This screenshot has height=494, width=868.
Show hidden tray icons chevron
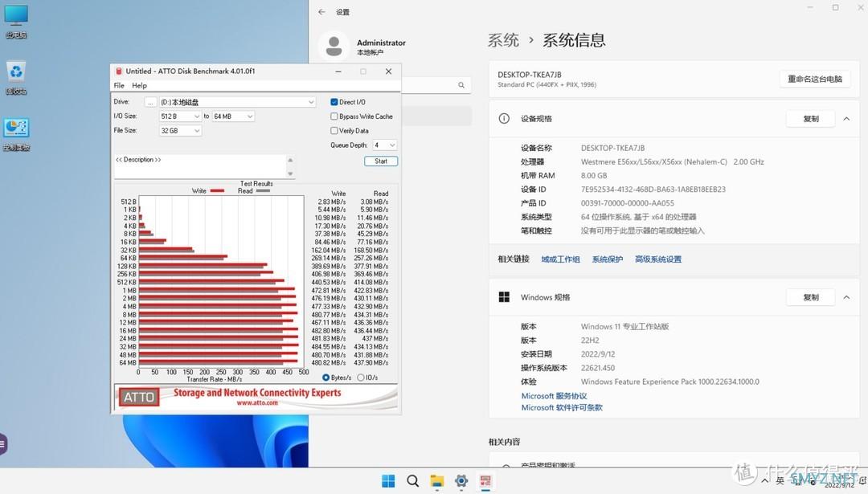click(x=764, y=480)
